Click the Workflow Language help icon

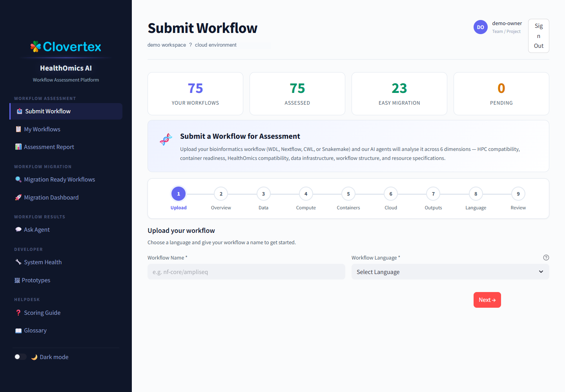click(x=546, y=258)
